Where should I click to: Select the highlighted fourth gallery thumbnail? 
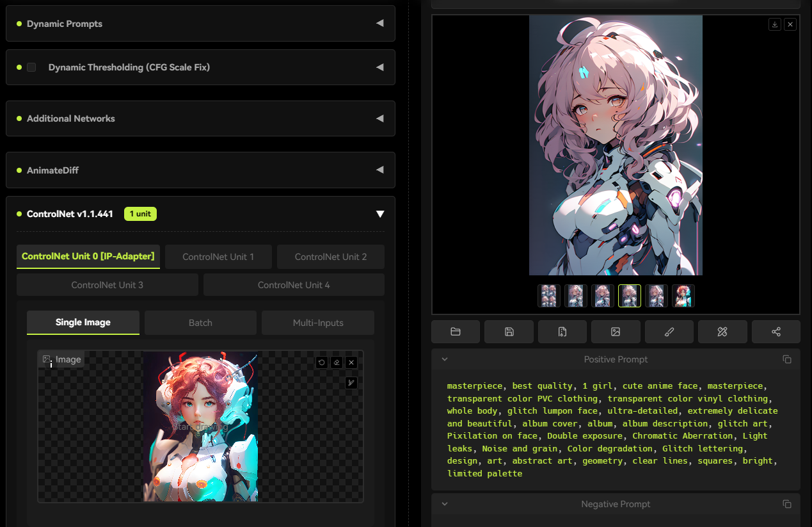click(x=630, y=296)
